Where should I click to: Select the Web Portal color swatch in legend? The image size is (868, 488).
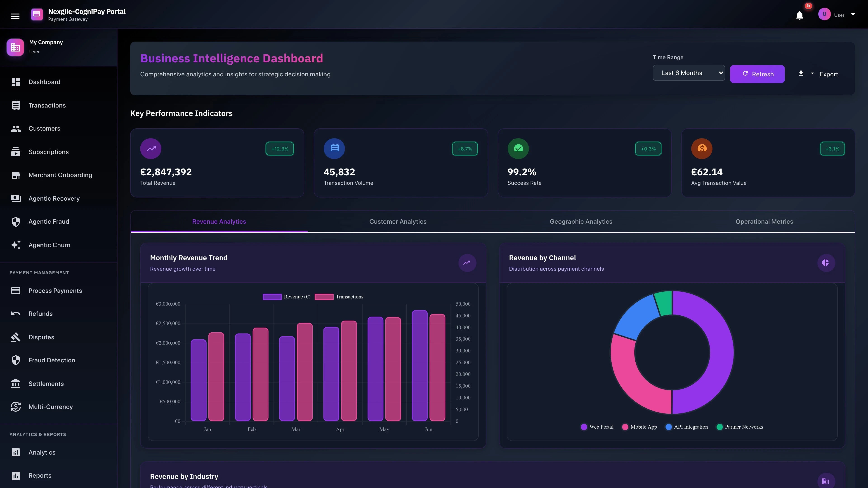click(584, 427)
